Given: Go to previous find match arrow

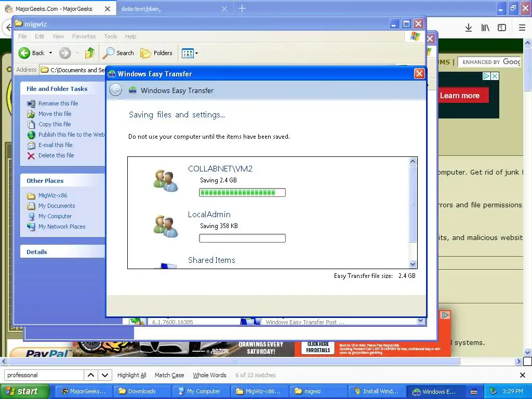Looking at the screenshot, I should tap(91, 375).
